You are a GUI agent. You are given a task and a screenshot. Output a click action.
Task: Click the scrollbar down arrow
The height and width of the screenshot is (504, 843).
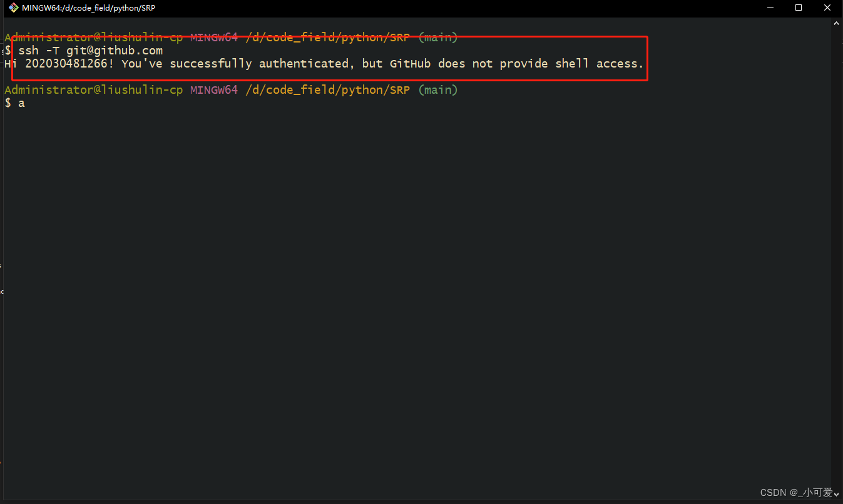pos(837,493)
